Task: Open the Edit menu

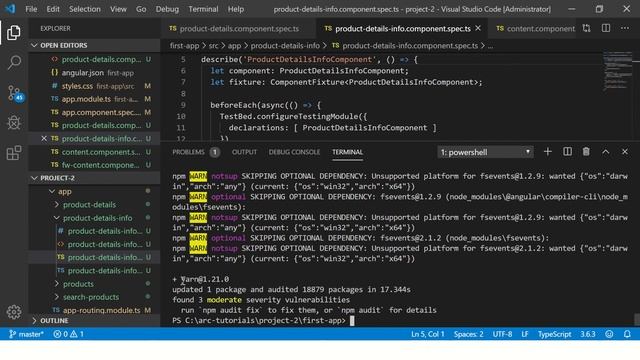Action: pyautogui.click(x=53, y=9)
